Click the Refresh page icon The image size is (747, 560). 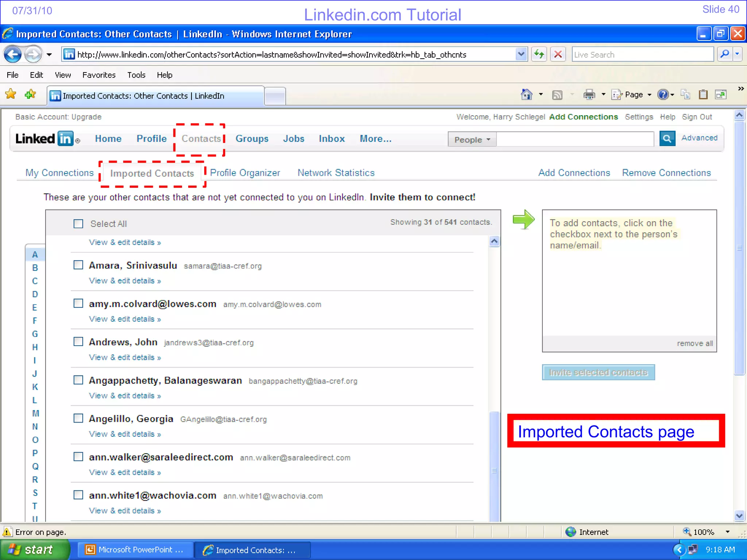539,55
